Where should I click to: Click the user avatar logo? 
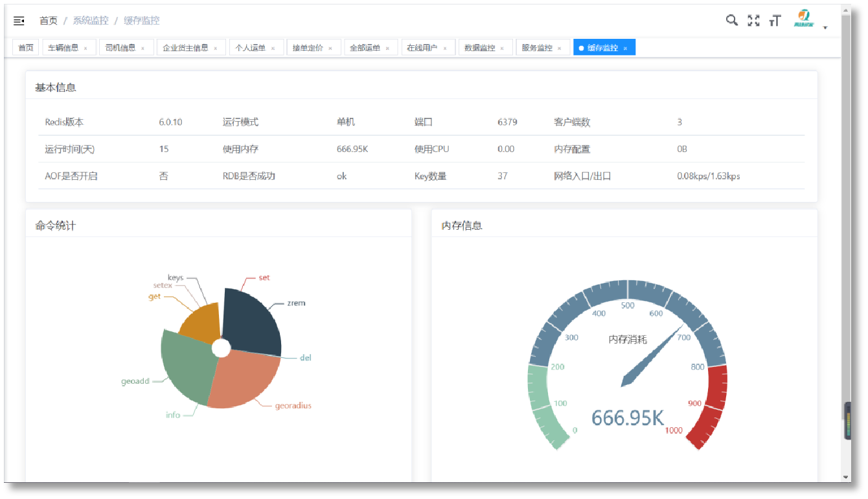(803, 19)
